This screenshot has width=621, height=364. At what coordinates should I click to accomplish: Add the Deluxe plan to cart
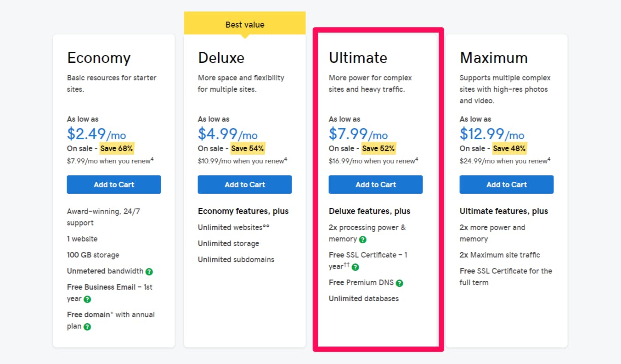[x=245, y=185]
